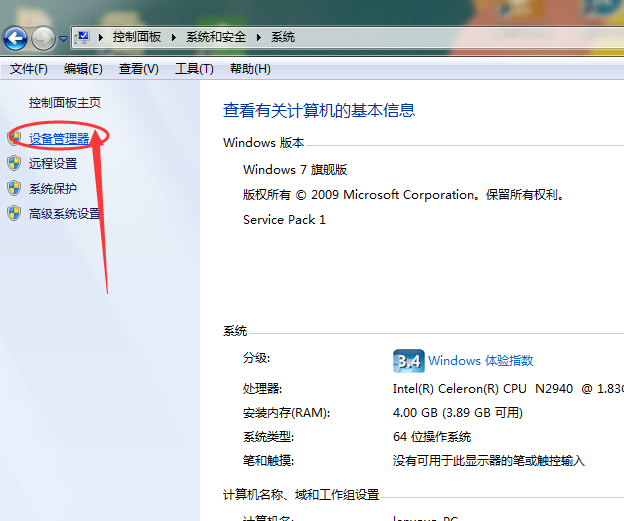Screen dimensions: 624x521
Task: Expand the arrow after 系统和安全 breadcrumb
Action: pos(259,37)
